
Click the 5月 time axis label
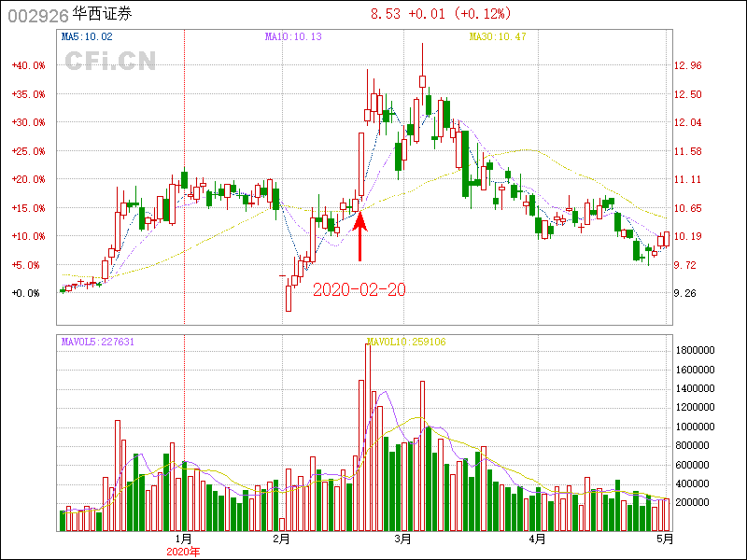pos(665,539)
